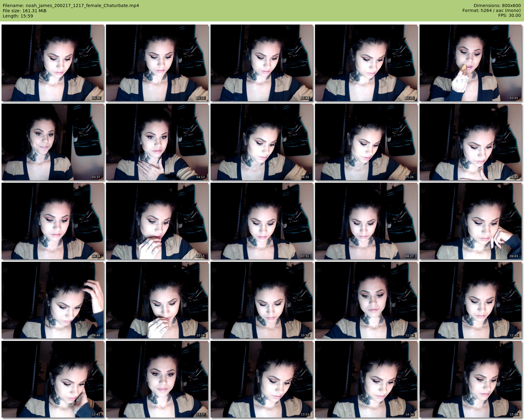Image resolution: width=524 pixels, height=420 pixels.
Task: Choose the frame timestamped 06:38
Action: tap(53, 221)
